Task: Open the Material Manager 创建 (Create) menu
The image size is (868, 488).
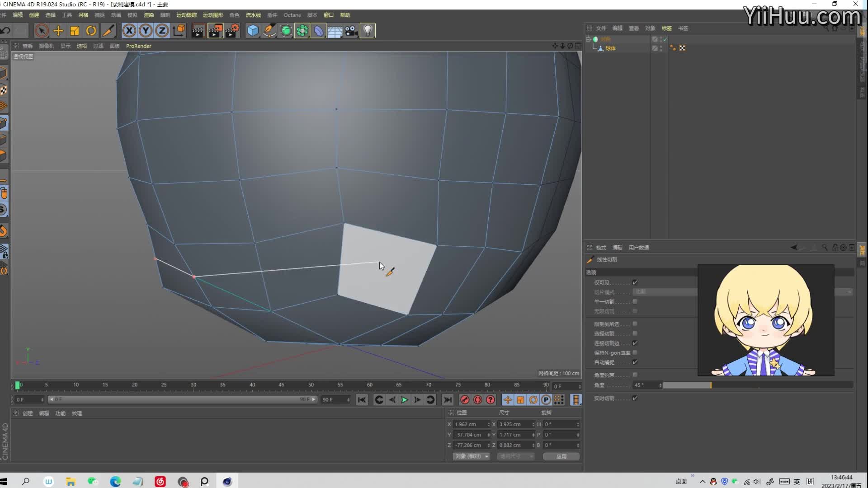Action: click(x=28, y=413)
